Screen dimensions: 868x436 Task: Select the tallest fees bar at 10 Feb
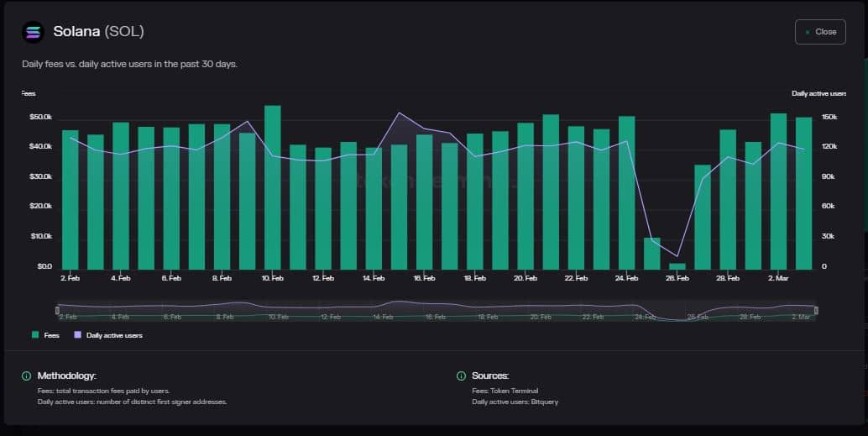(272, 189)
